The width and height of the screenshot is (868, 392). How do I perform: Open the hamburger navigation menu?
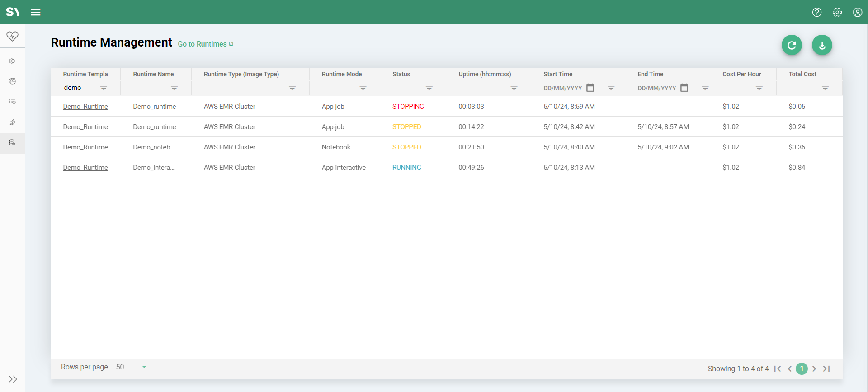coord(36,12)
